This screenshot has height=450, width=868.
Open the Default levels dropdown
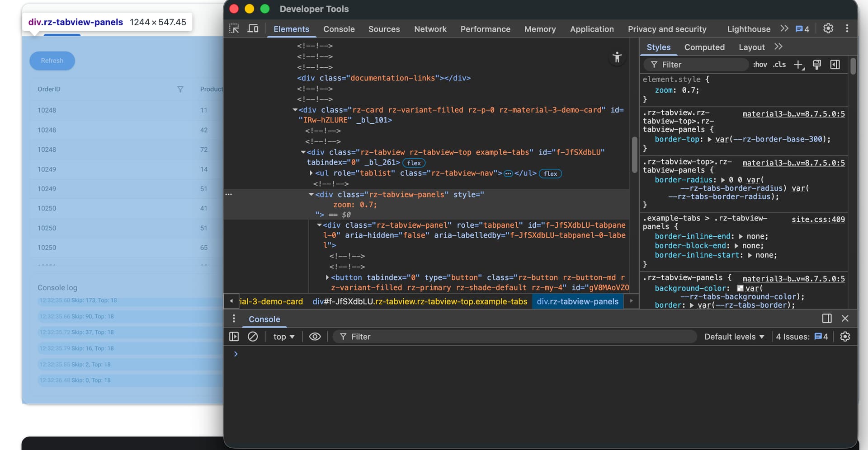734,337
